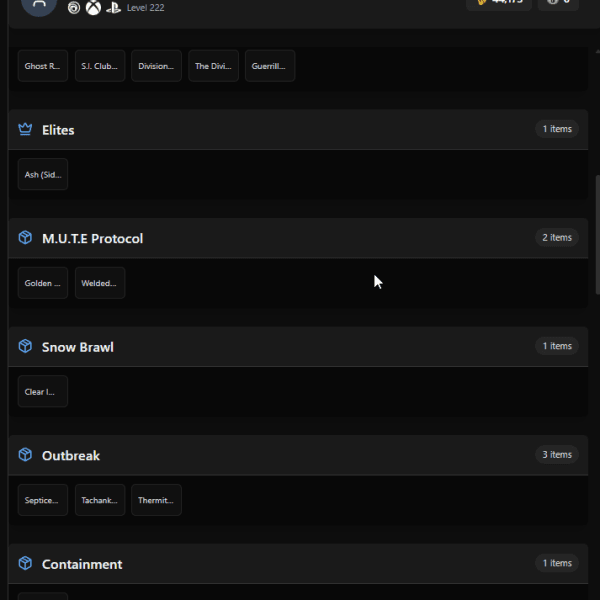The width and height of the screenshot is (600, 600).
Task: Click the M.U.T.E Protocol box icon
Action: tap(25, 238)
